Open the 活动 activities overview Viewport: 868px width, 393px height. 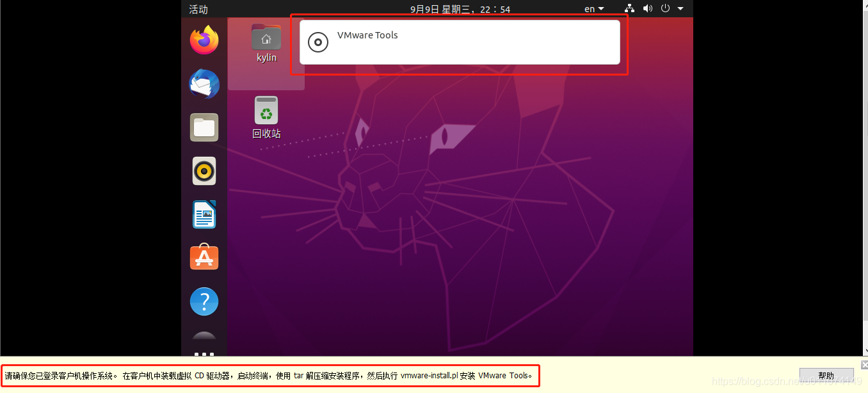[x=198, y=9]
